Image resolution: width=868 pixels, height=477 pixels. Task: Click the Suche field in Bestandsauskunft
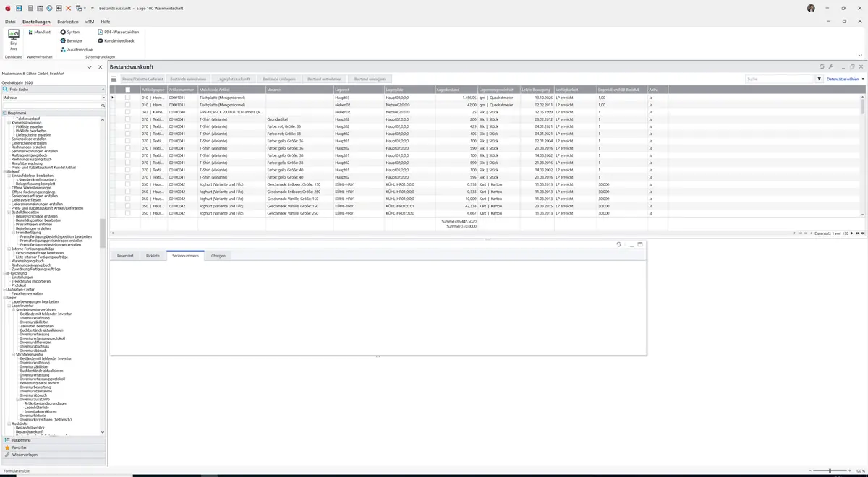[780, 79]
